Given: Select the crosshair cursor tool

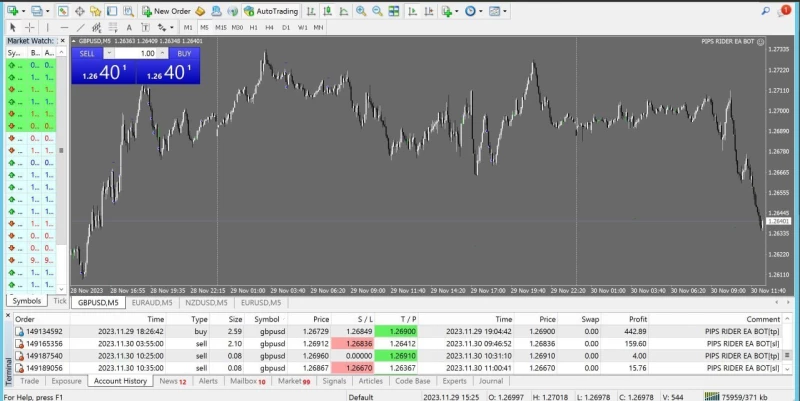Looking at the screenshot, I should tap(29, 27).
